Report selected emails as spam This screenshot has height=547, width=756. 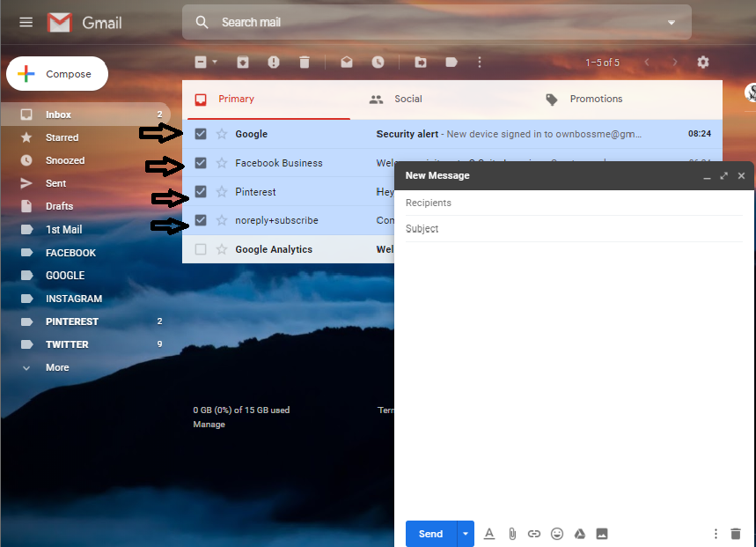point(274,63)
